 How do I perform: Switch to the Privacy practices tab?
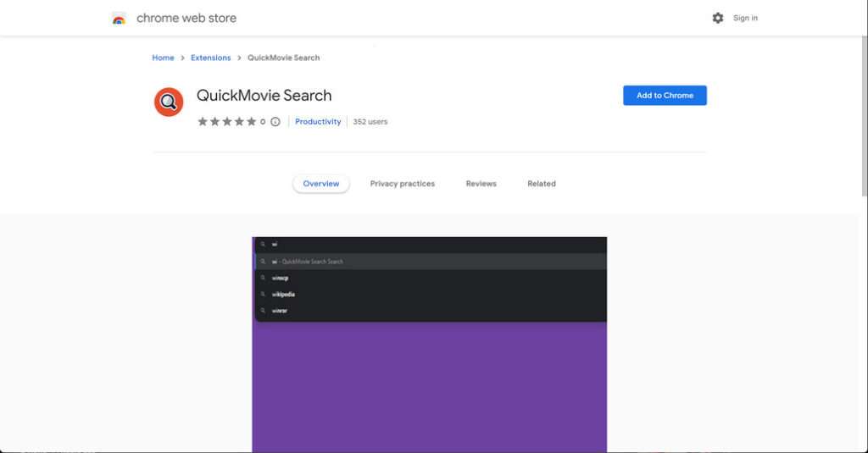pyautogui.click(x=403, y=184)
